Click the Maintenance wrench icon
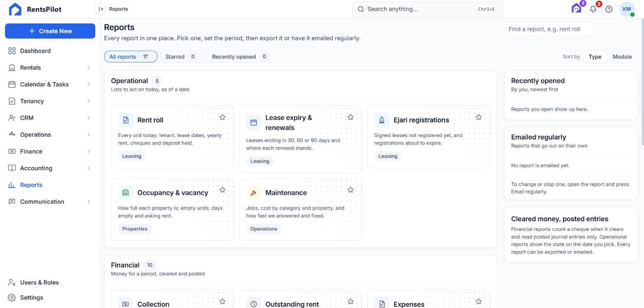The height and width of the screenshot is (308, 644). tap(253, 193)
